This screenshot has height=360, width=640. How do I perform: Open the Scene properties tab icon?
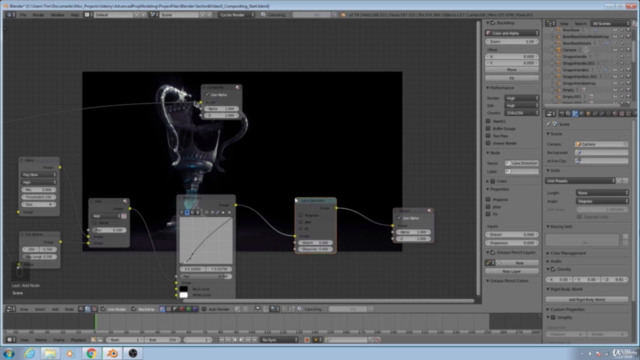pos(575,113)
